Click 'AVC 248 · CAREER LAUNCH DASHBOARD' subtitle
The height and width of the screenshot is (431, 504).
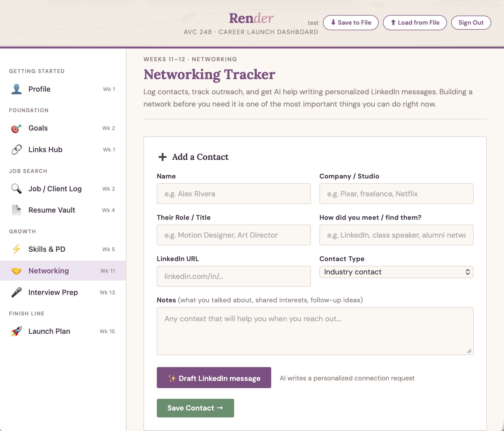(251, 32)
